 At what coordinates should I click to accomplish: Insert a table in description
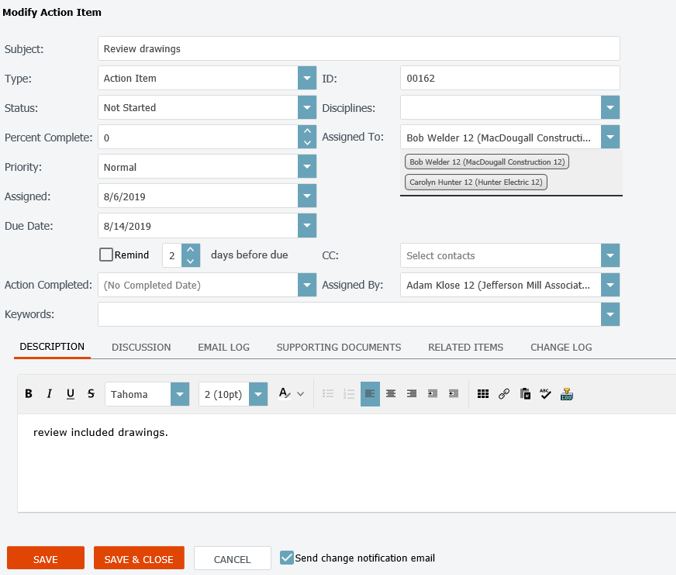pyautogui.click(x=483, y=394)
